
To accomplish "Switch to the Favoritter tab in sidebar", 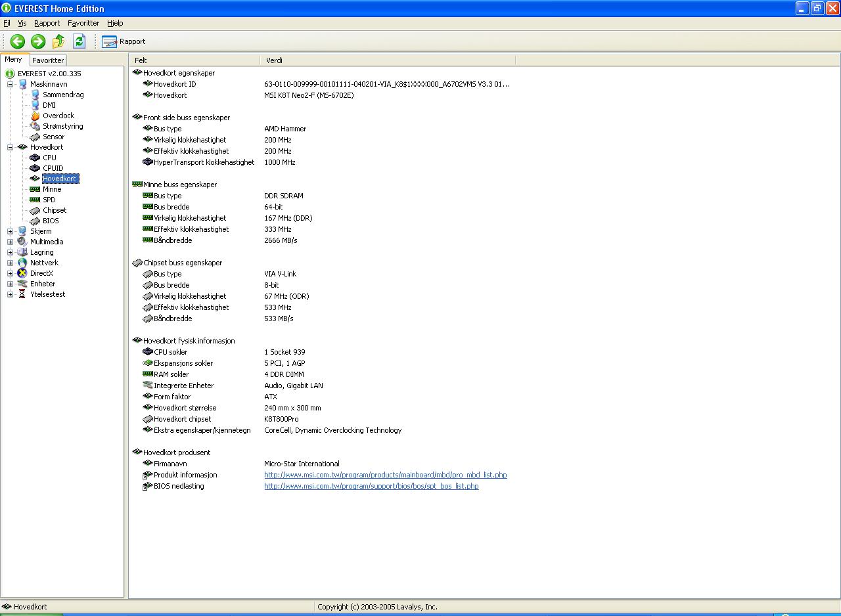I will [x=48, y=60].
